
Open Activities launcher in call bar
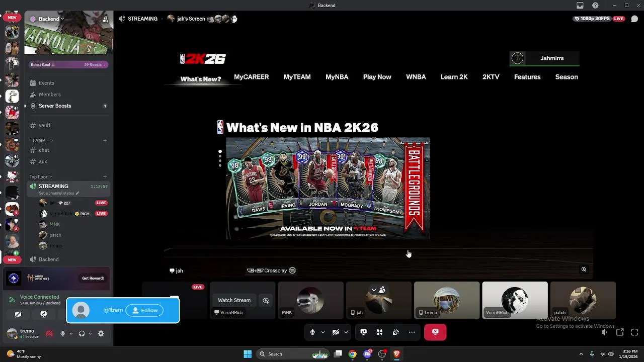coord(380,332)
